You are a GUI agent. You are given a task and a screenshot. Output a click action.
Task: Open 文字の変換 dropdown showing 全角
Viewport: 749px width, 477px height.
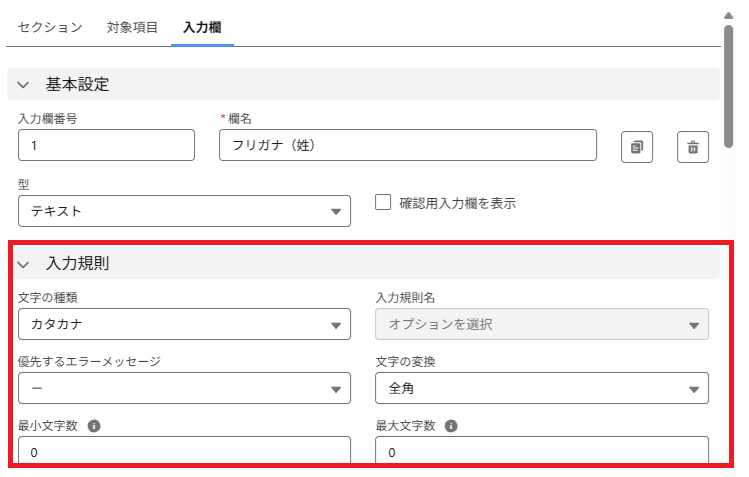[541, 388]
